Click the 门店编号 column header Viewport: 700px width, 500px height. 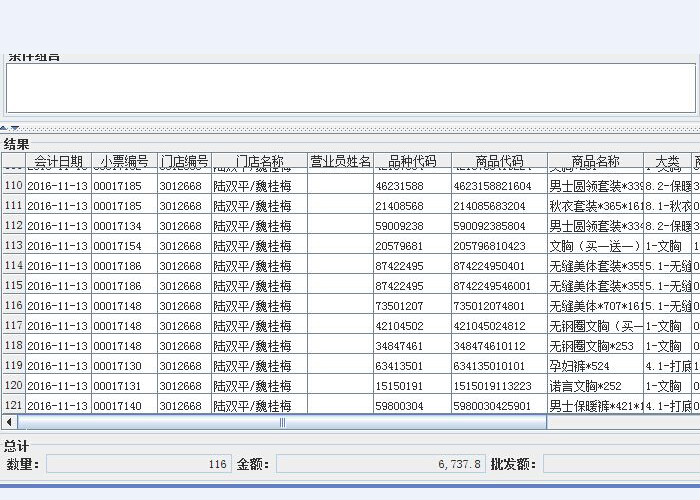tap(184, 162)
